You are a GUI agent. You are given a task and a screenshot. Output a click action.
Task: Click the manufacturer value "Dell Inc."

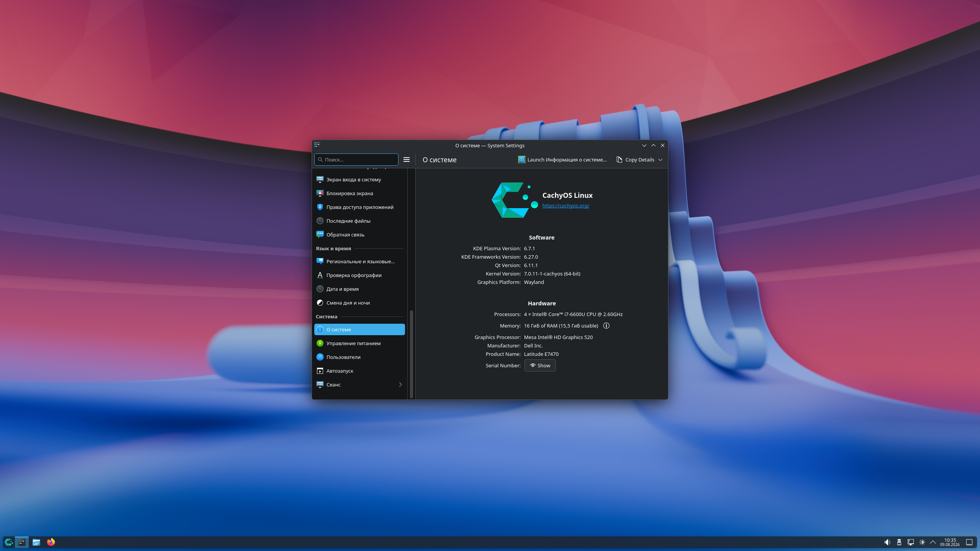533,346
